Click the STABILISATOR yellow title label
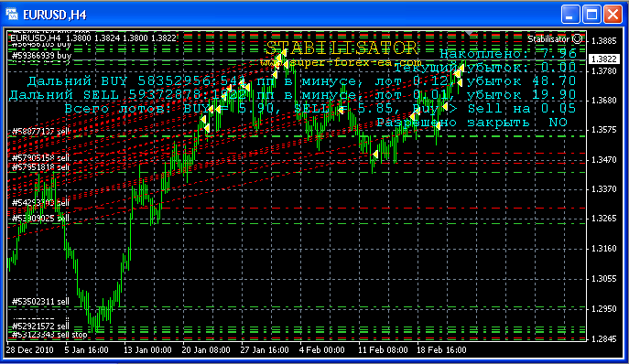The height and width of the screenshot is (364, 629). (x=342, y=48)
